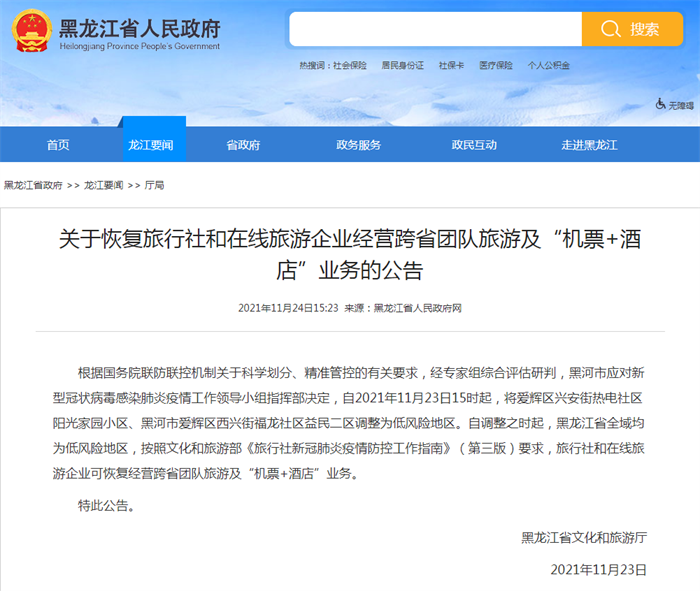The height and width of the screenshot is (591, 700).
Task: Click the search input field
Action: pos(434,29)
